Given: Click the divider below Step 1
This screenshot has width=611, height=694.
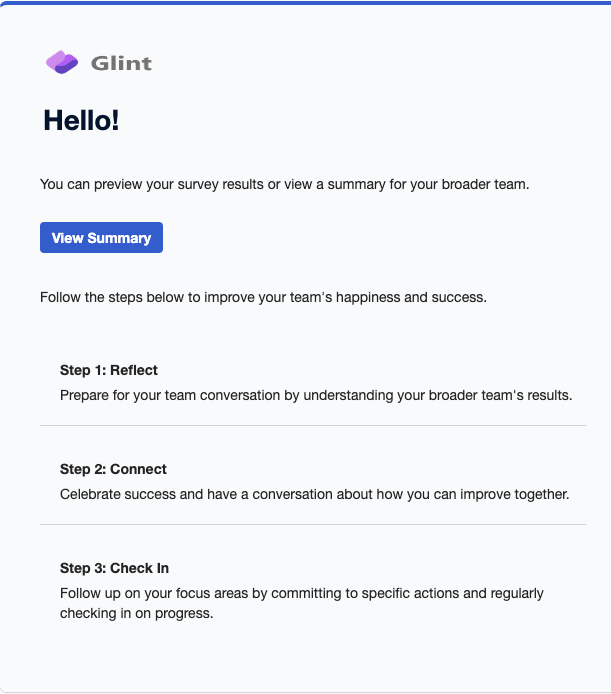Looking at the screenshot, I should pos(313,425).
